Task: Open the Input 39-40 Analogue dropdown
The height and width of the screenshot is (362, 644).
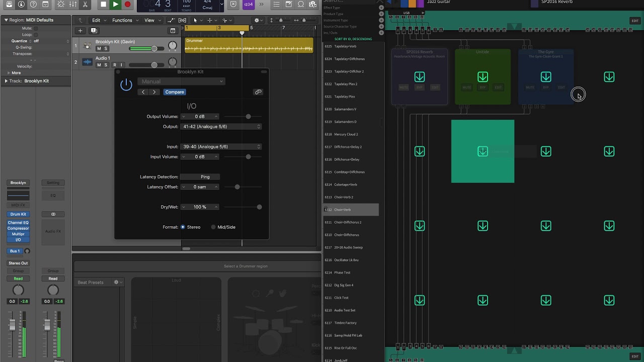Action: click(221, 147)
